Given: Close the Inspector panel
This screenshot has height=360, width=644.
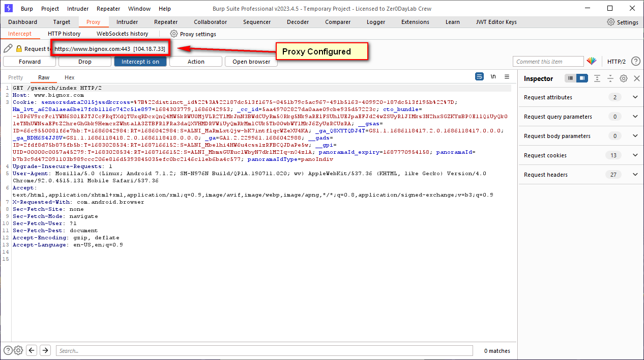Looking at the screenshot, I should coord(637,78).
